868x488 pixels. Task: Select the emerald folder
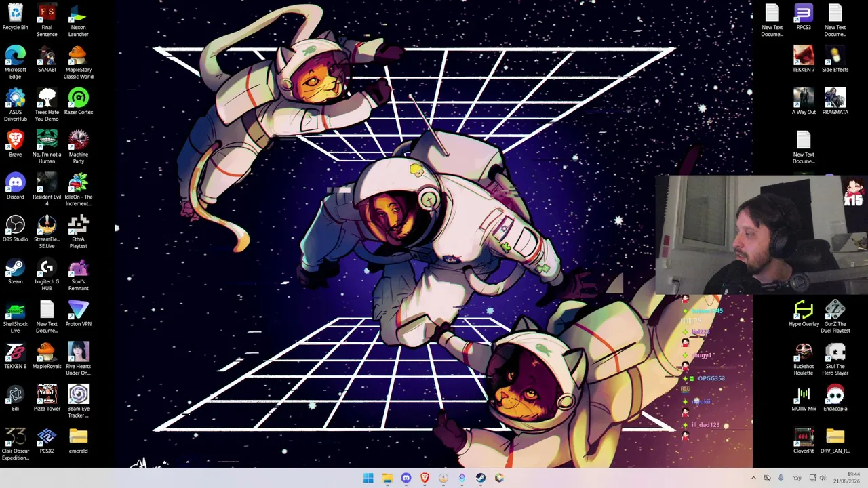coord(78,441)
